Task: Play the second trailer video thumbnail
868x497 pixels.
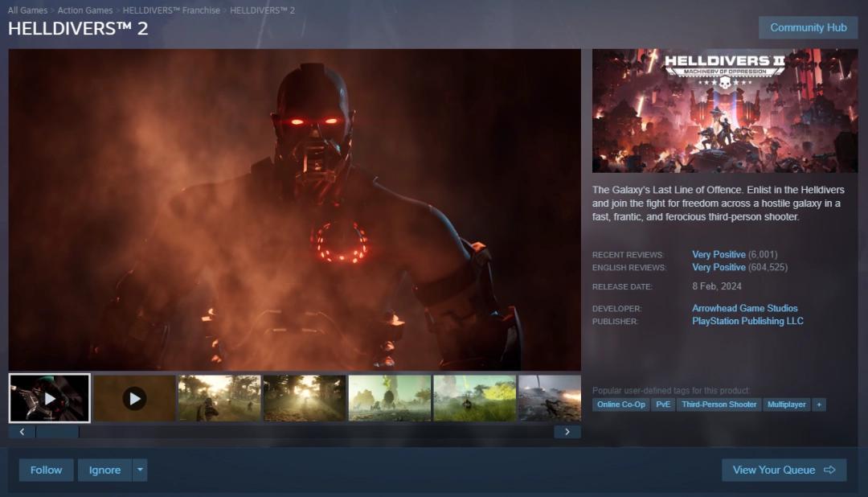Action: (x=134, y=398)
